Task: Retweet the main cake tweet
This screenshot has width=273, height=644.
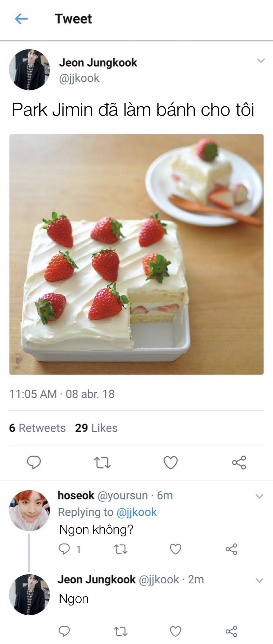Action: click(x=102, y=463)
